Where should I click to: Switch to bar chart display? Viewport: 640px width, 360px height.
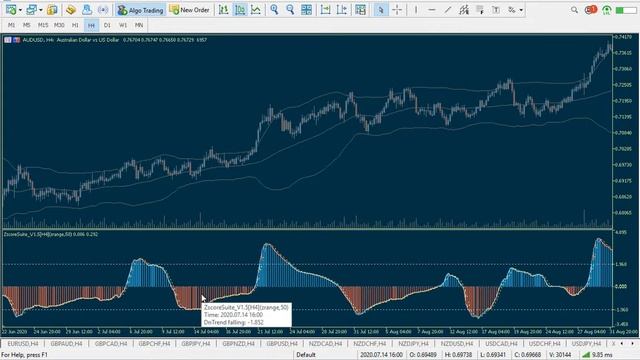[x=223, y=10]
